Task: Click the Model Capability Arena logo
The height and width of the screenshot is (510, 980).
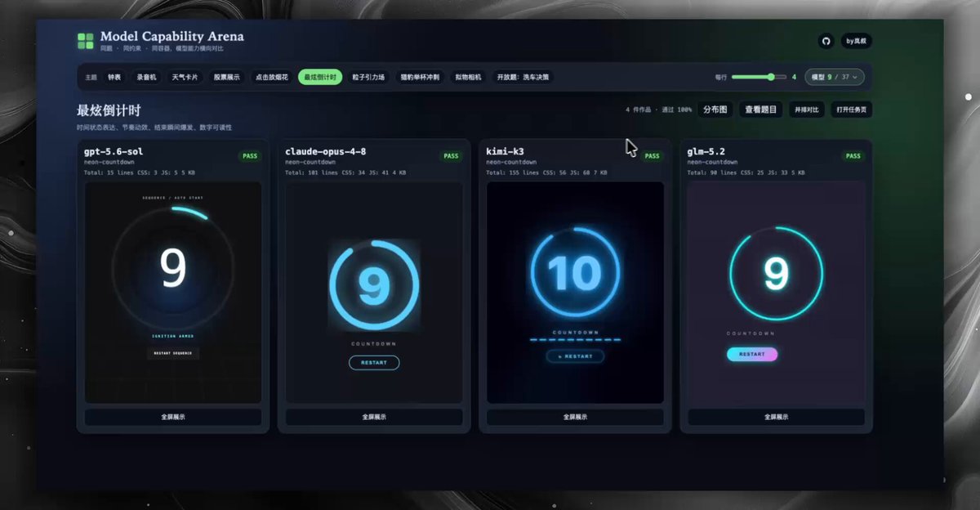Action: [86, 41]
